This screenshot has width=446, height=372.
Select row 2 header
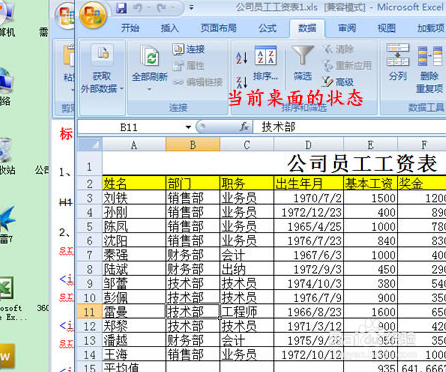(x=89, y=183)
